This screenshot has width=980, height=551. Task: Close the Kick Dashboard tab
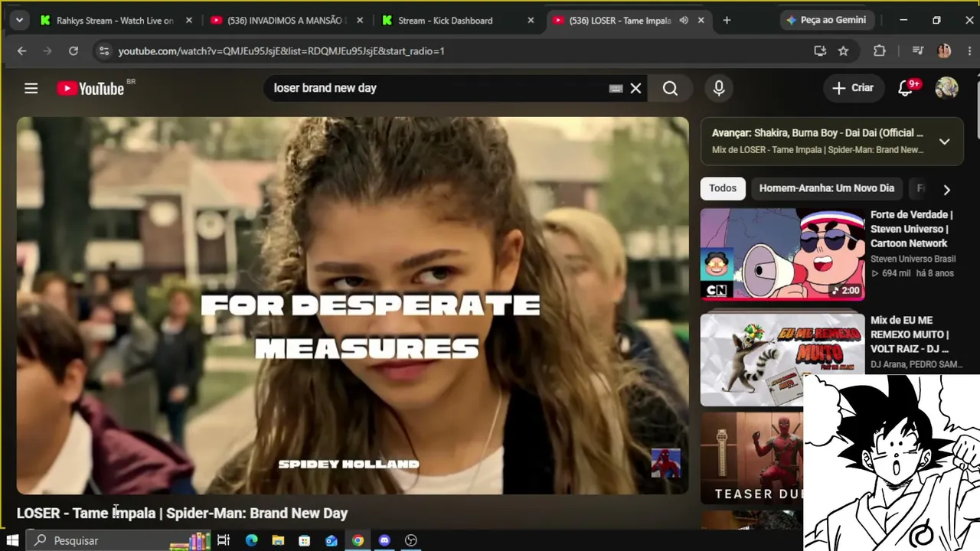click(x=531, y=21)
